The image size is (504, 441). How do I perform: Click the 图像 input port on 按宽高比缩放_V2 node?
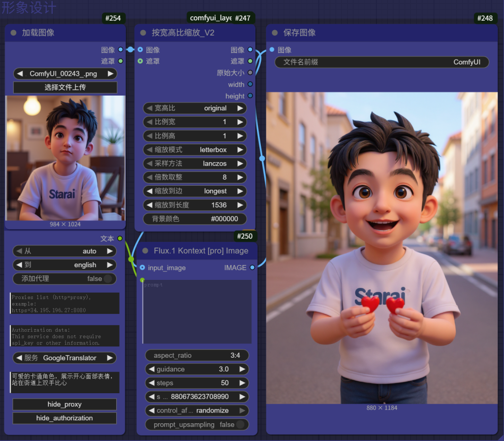(140, 50)
